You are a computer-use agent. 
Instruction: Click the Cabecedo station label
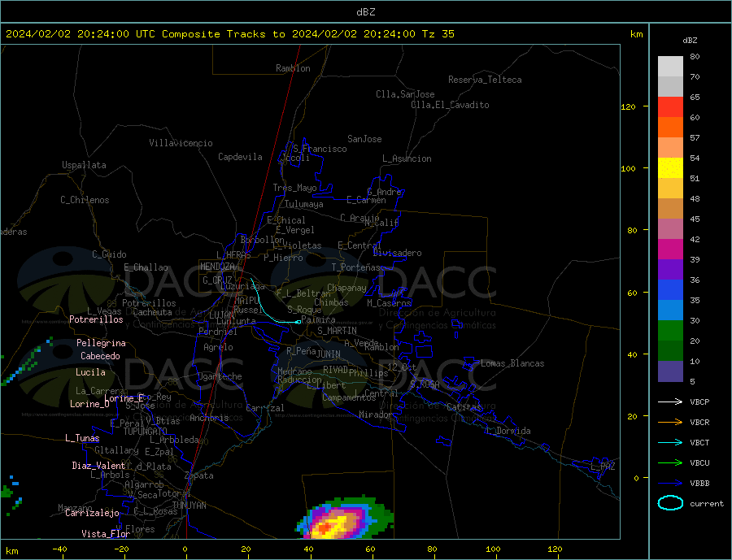100,356
